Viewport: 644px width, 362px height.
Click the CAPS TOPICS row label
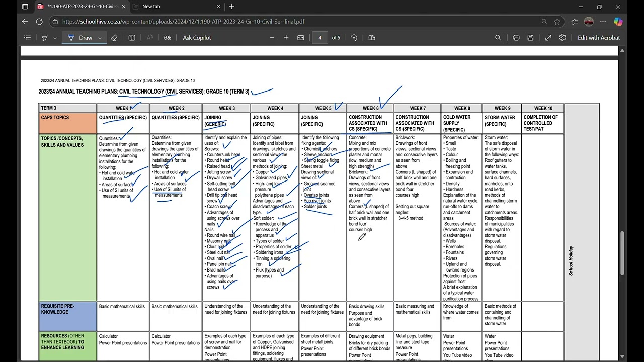[x=68, y=123]
